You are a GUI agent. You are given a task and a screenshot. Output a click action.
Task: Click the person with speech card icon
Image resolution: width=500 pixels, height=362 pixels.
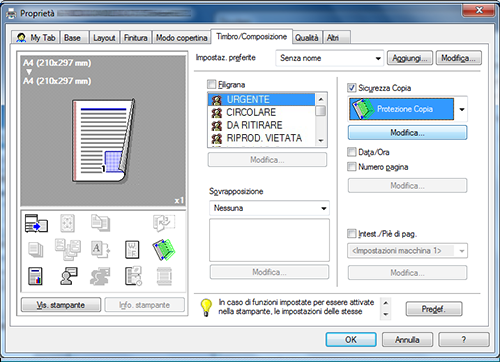pyautogui.click(x=69, y=276)
